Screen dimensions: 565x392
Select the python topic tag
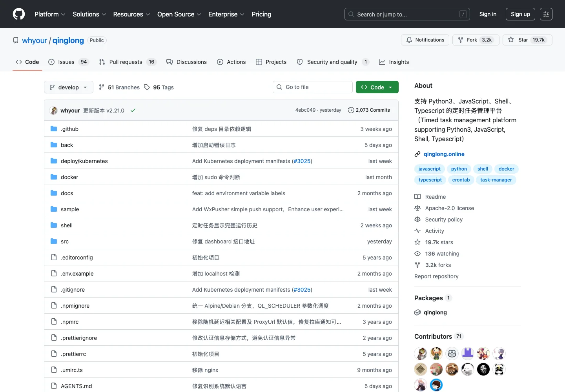[459, 169]
